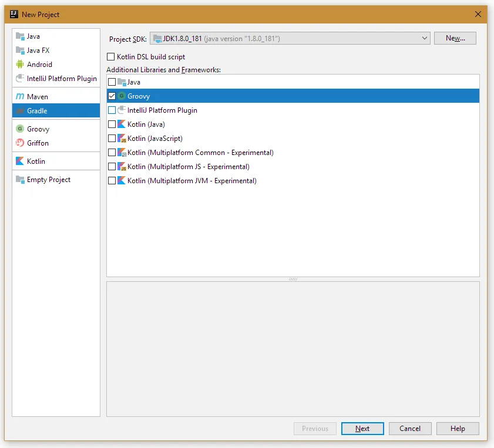Click the 'Project SDK:' label
This screenshot has width=494, height=448.
(128, 39)
